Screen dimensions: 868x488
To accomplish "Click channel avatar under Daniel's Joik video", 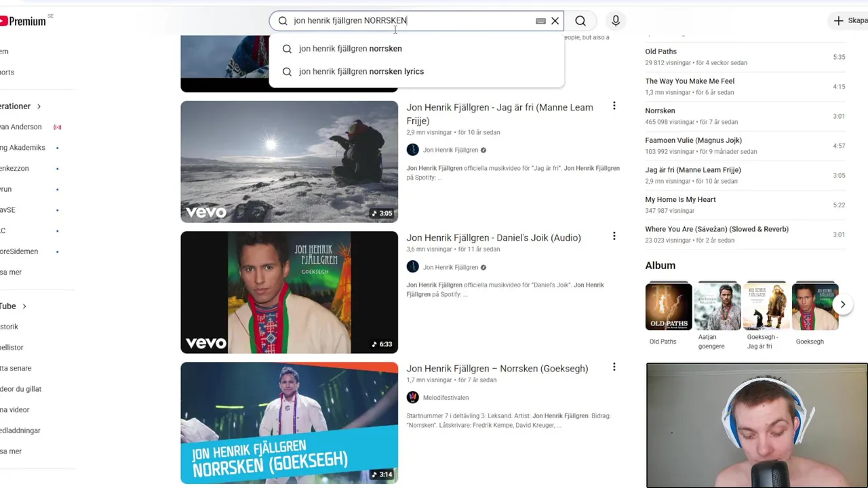I will click(x=412, y=267).
